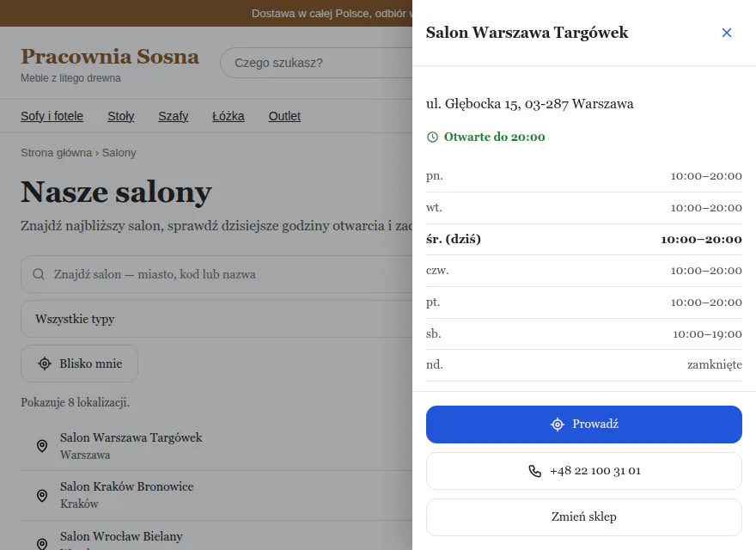This screenshot has height=550, width=756.
Task: Click the Salony breadcrumb
Action: 119,153
